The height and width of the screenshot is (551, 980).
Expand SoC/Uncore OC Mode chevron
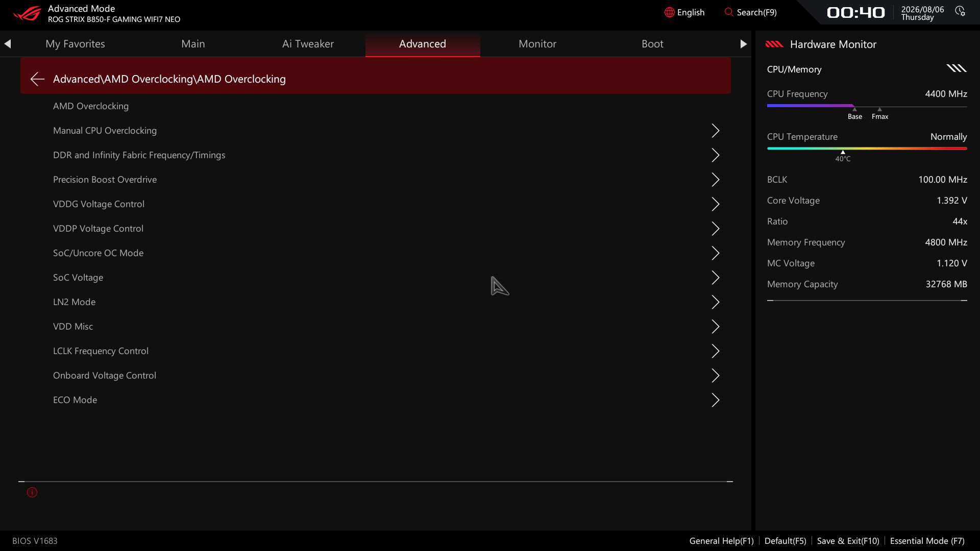pyautogui.click(x=716, y=253)
